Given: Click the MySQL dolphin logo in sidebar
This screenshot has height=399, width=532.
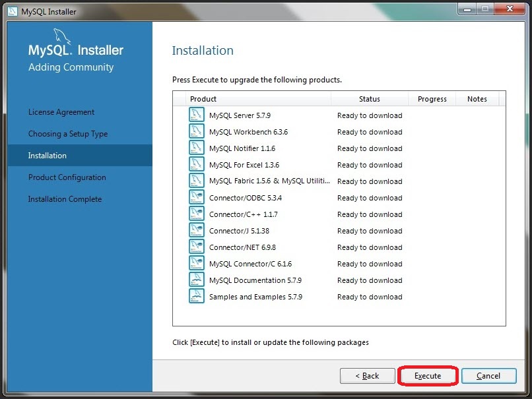Looking at the screenshot, I should pos(62,36).
